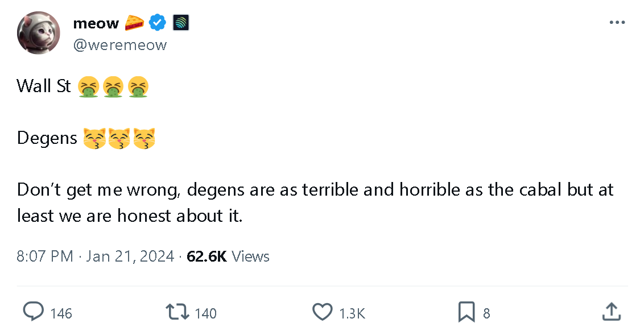
Task: Like the tweet with heart icon
Action: tap(323, 312)
